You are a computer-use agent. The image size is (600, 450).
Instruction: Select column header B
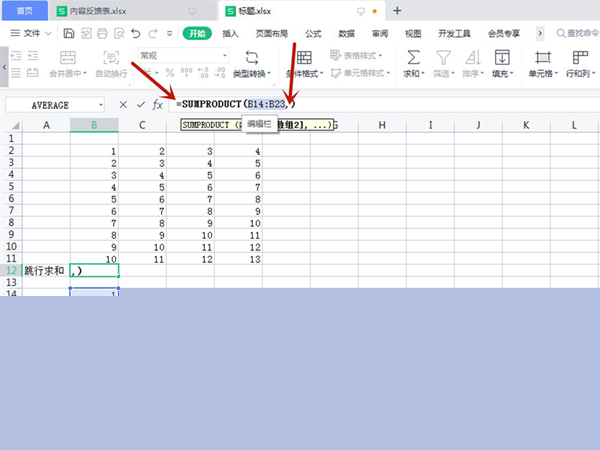click(x=94, y=125)
